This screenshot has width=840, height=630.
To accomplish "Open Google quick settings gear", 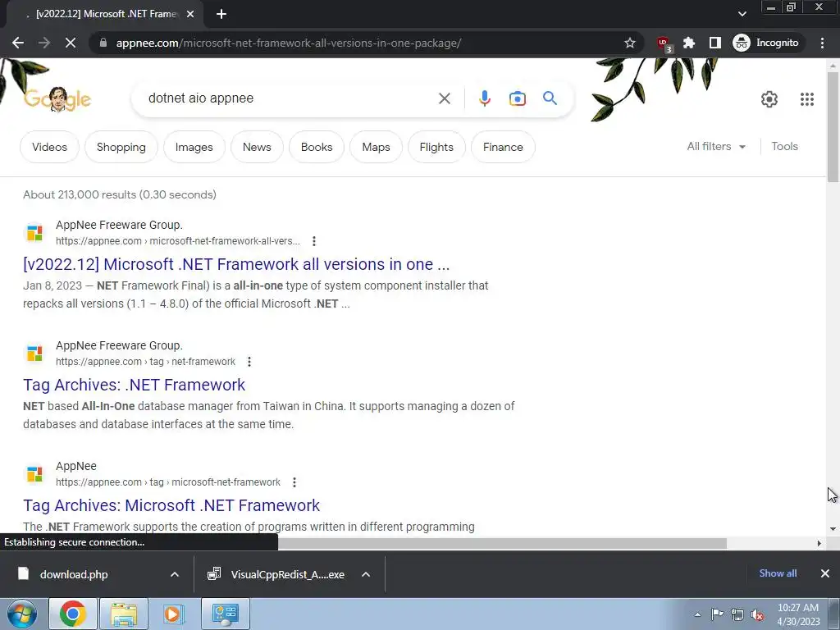I will (769, 99).
